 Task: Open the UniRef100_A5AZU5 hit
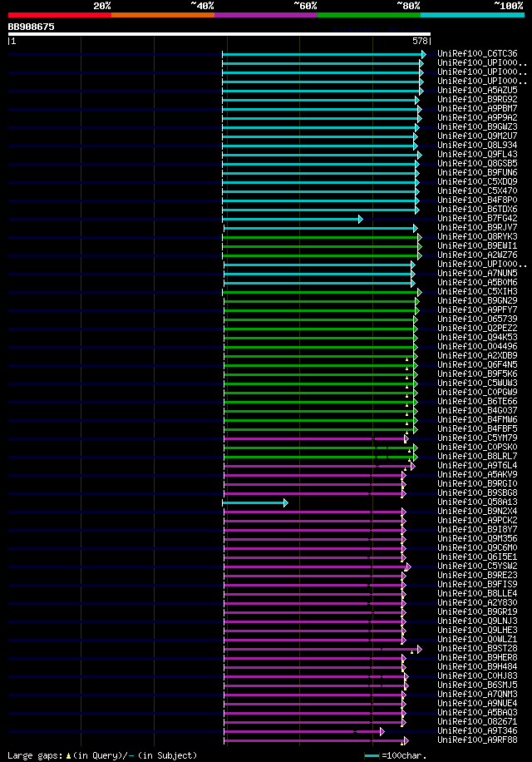tap(477, 90)
